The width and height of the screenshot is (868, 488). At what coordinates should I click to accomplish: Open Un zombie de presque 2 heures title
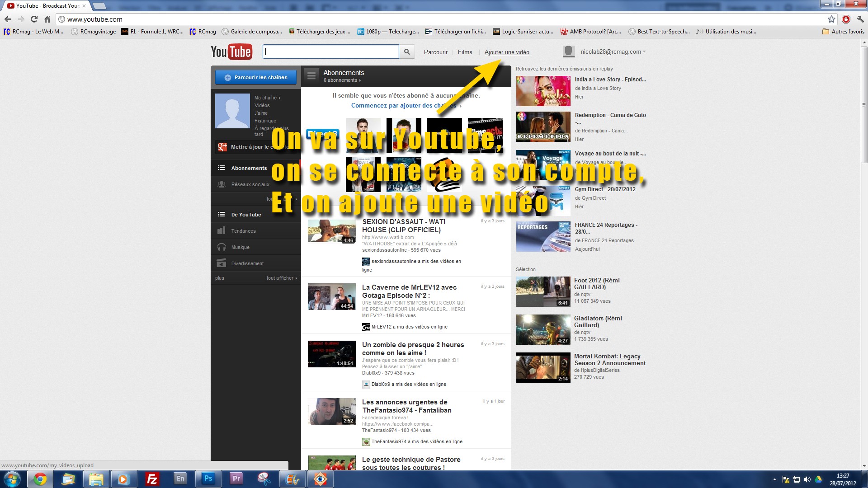coord(413,348)
